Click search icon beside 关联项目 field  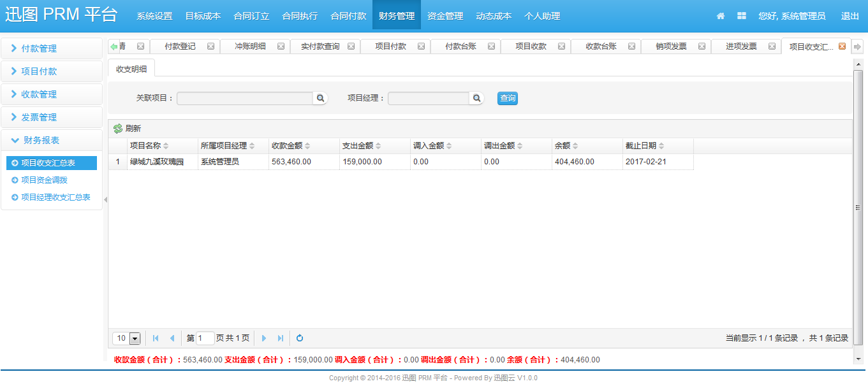click(x=320, y=98)
